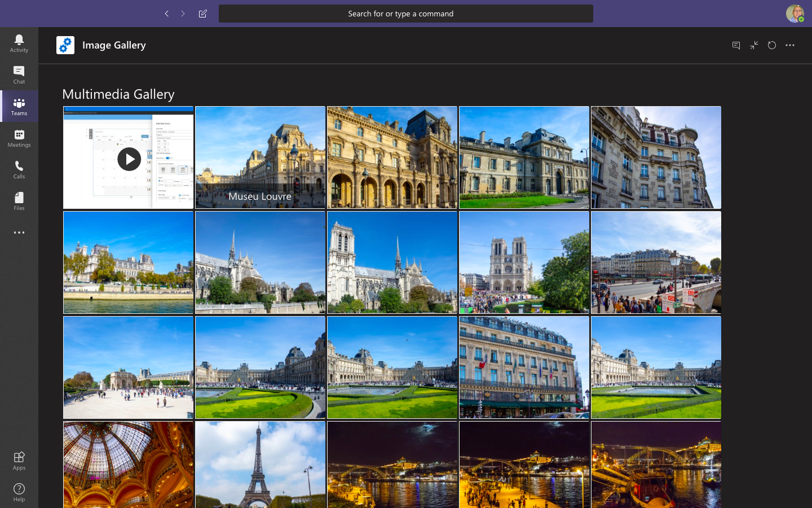
Task: Start a new chat with compose icon
Action: (x=203, y=14)
